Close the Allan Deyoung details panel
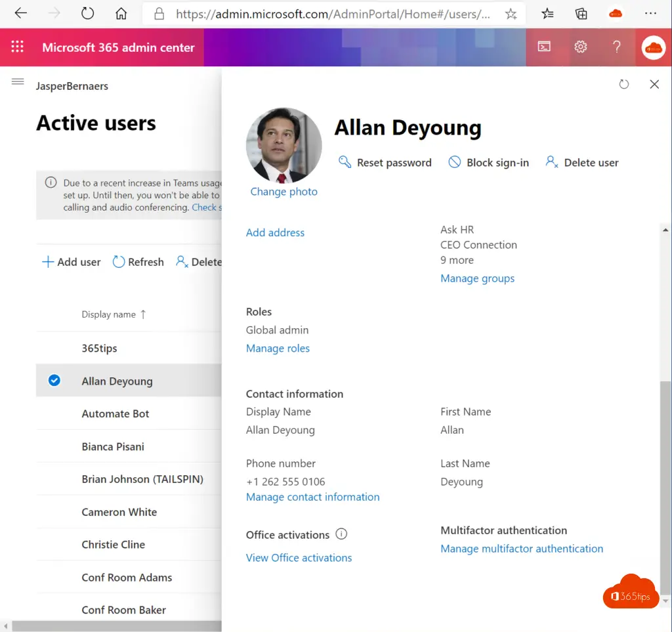Screen dimensions: 672x632 point(654,85)
